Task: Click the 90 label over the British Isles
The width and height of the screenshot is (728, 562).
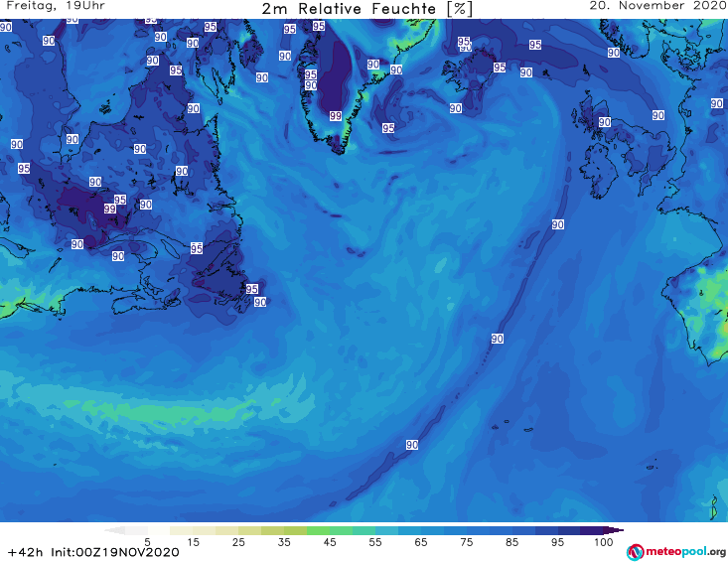Action: click(x=604, y=122)
